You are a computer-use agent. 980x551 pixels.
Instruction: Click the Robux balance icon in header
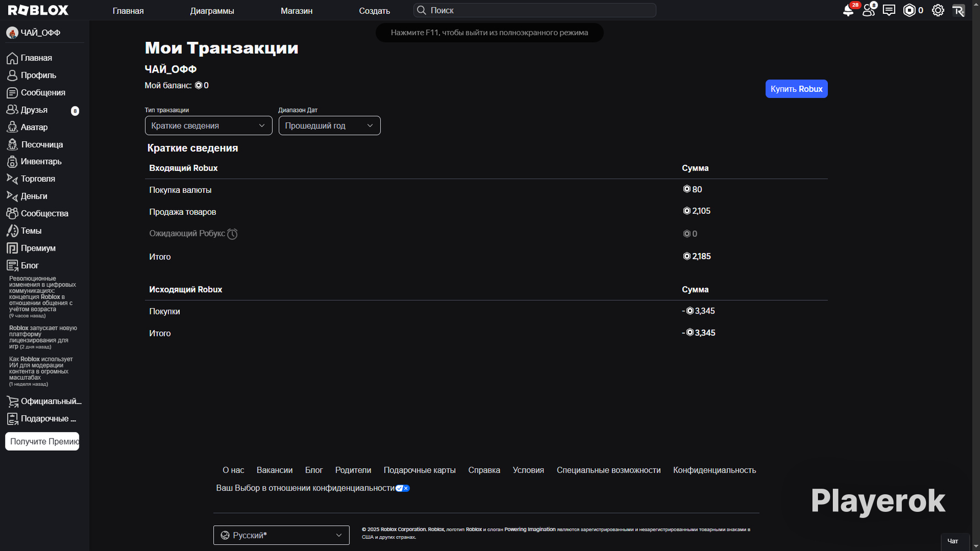tap(909, 10)
